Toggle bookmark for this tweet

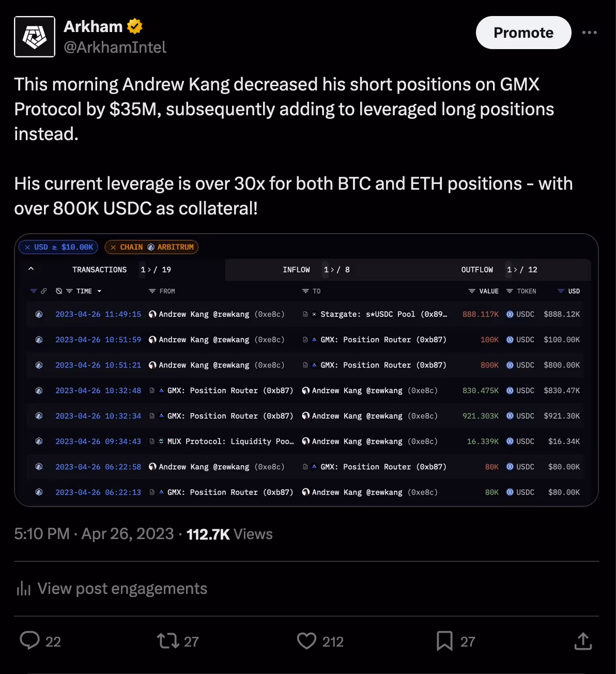tap(444, 641)
